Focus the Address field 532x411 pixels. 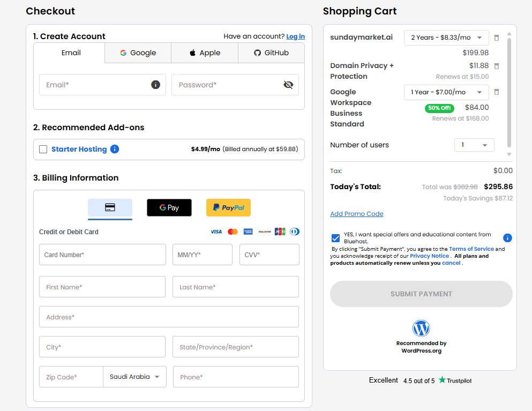point(169,317)
